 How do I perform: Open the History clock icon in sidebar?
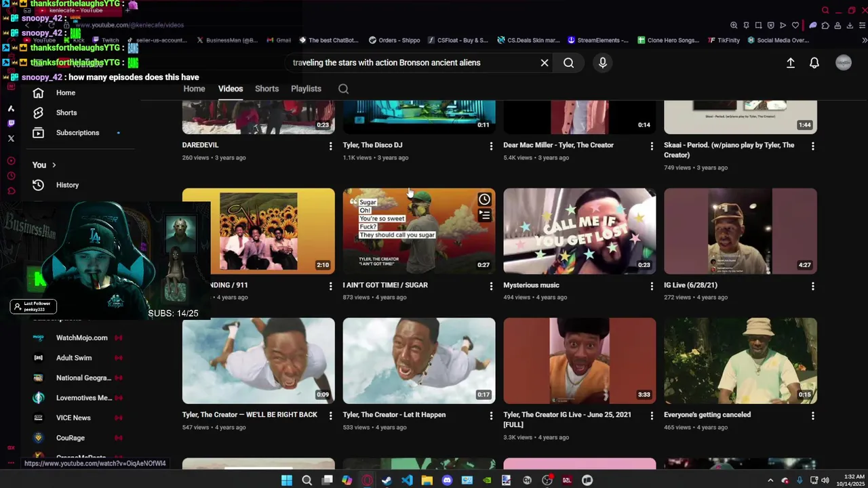pyautogui.click(x=39, y=185)
